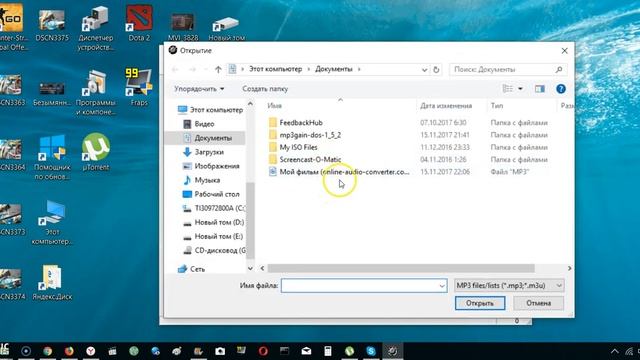Select Сеть in sidebar
The height and width of the screenshot is (360, 640).
click(192, 269)
